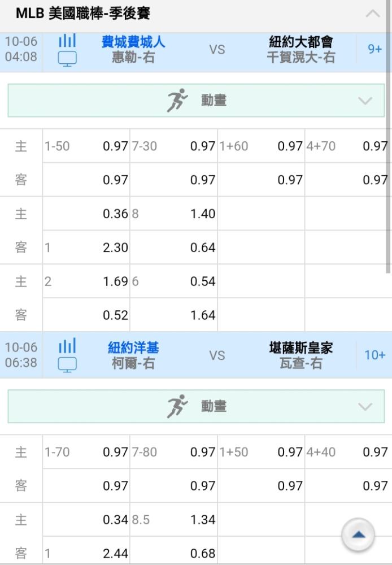Open team 紐約大都會
The image size is (392, 565).
pos(301,42)
